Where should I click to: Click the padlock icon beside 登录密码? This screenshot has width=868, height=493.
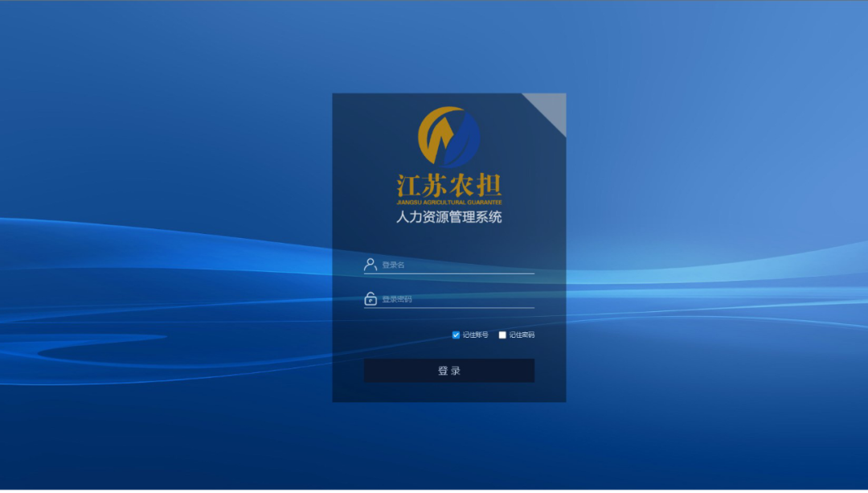371,299
